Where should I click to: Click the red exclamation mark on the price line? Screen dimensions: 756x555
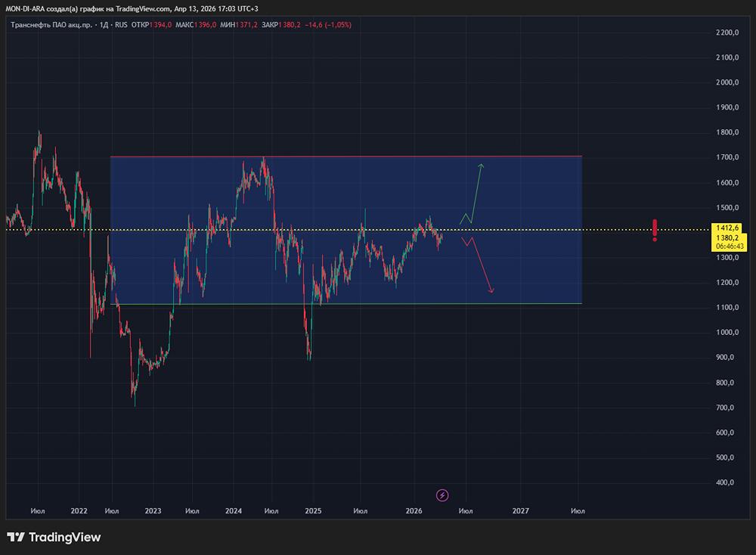(655, 230)
